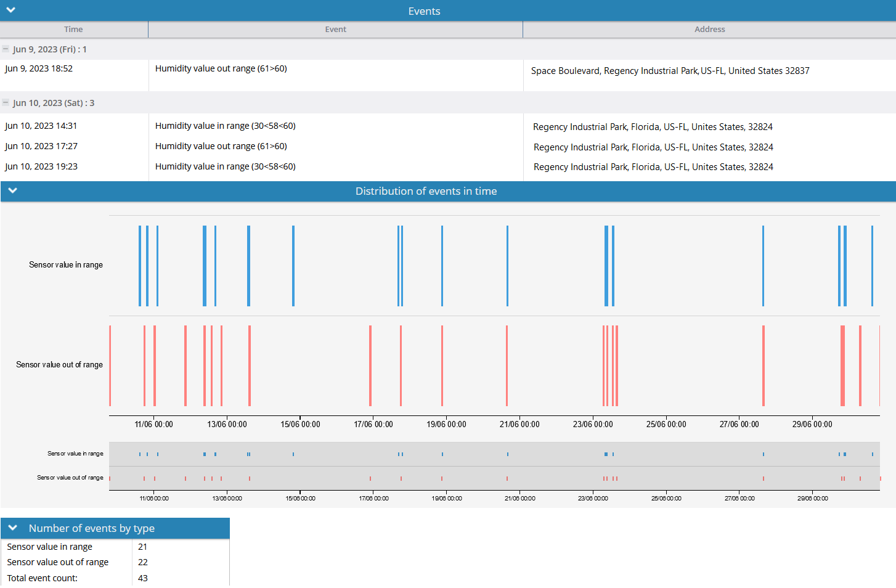Click the red out-of-range bar near 21/06
The height and width of the screenshot is (588, 896).
[x=507, y=365]
